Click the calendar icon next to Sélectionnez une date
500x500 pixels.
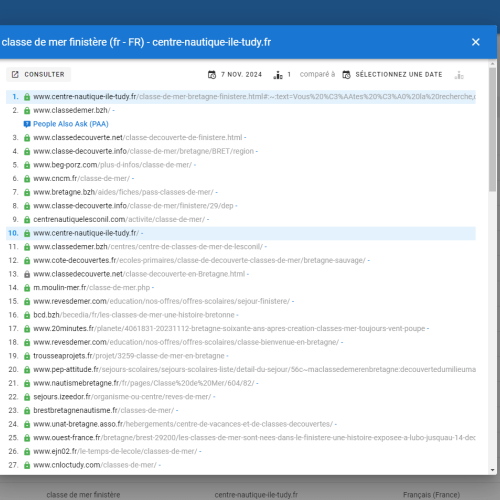coord(346,74)
